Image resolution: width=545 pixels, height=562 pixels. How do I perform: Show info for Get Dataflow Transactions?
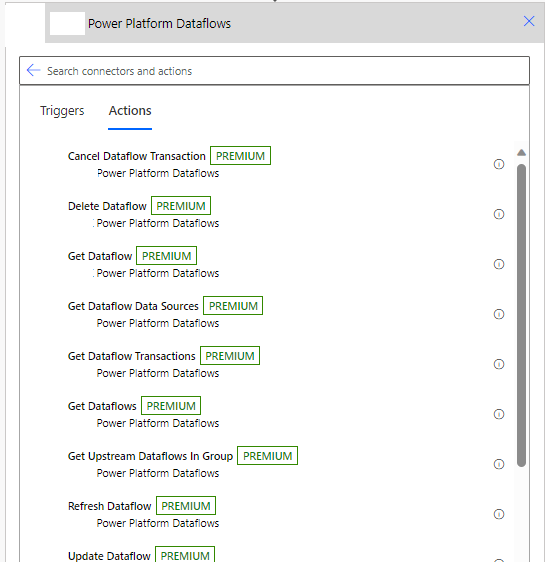point(499,364)
